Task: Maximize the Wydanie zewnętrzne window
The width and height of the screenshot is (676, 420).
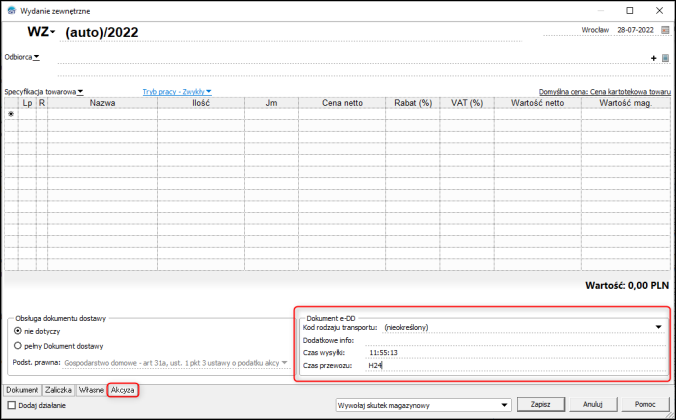Action: tap(630, 10)
